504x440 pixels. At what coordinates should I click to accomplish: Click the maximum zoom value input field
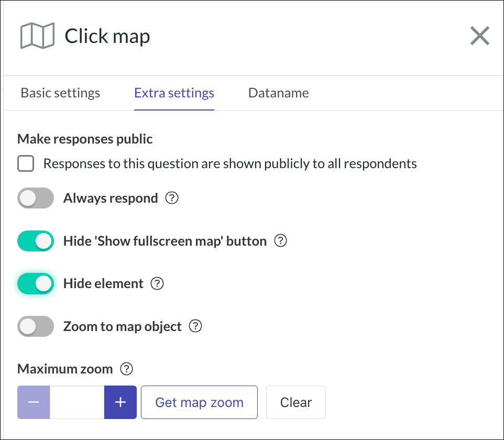tap(77, 402)
